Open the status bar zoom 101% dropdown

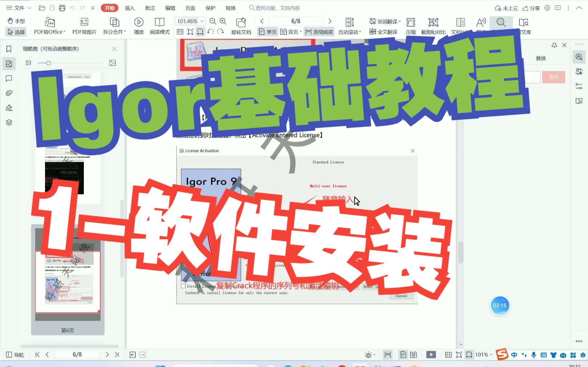pos(484,355)
